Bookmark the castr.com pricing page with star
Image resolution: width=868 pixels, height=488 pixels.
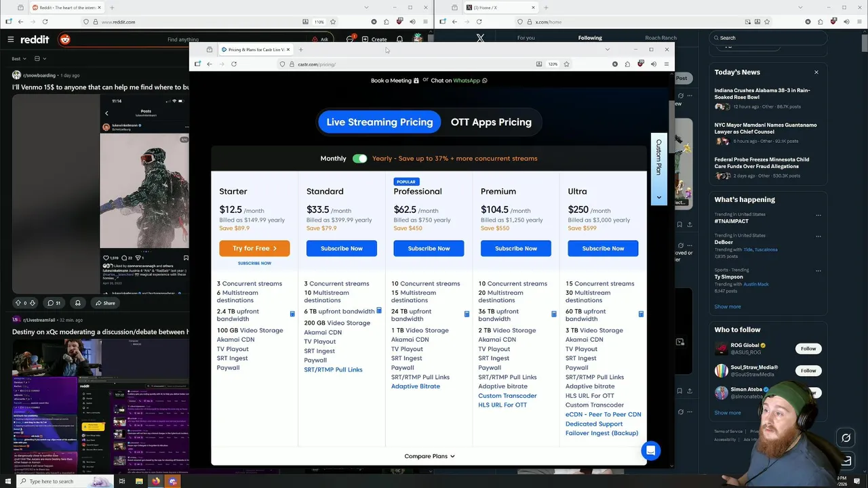pos(566,64)
